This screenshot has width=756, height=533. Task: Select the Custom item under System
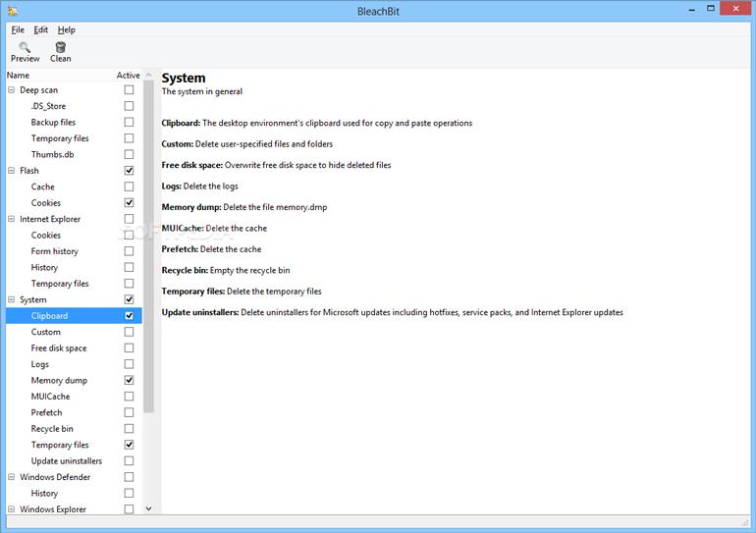coord(46,332)
